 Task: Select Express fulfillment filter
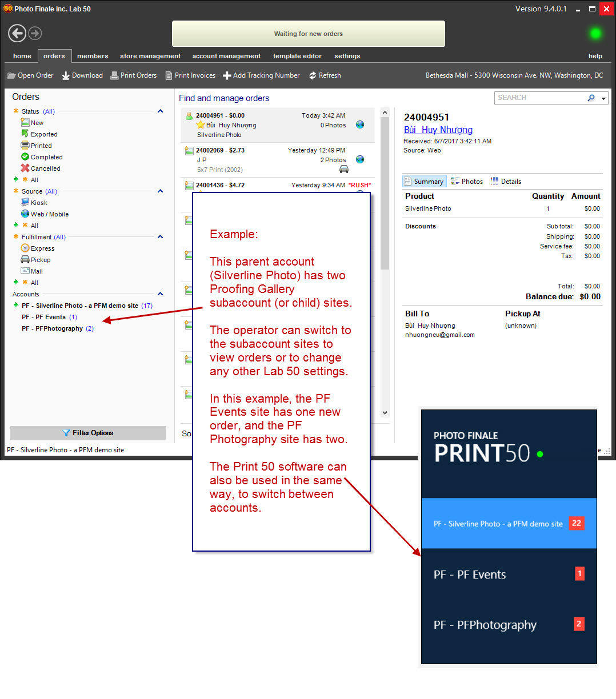click(38, 248)
